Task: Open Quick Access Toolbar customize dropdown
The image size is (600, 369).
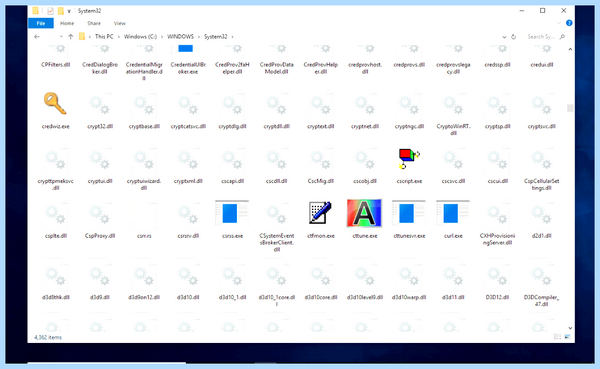Action: coord(69,11)
